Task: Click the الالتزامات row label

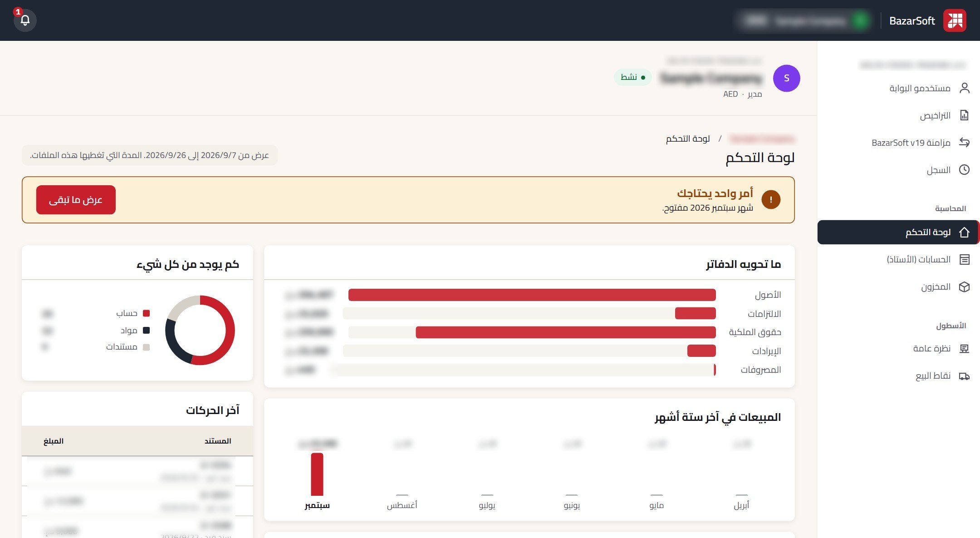Action: [x=764, y=314]
